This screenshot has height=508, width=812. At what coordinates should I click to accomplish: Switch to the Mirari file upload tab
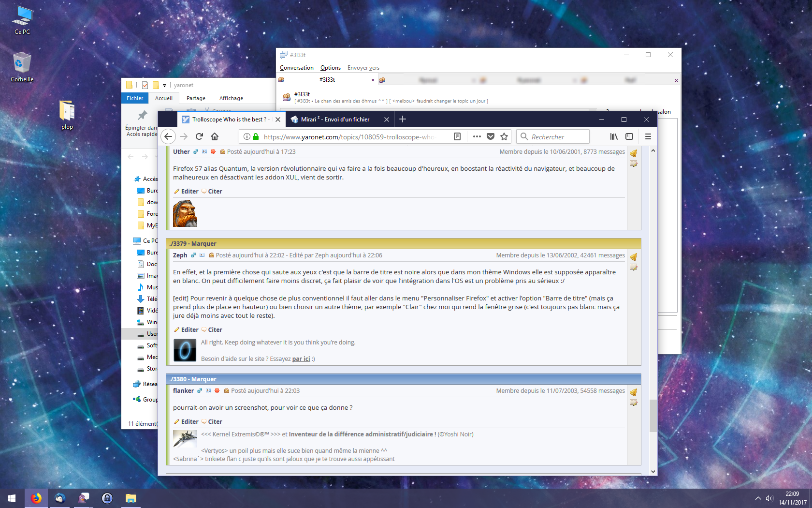(x=334, y=120)
